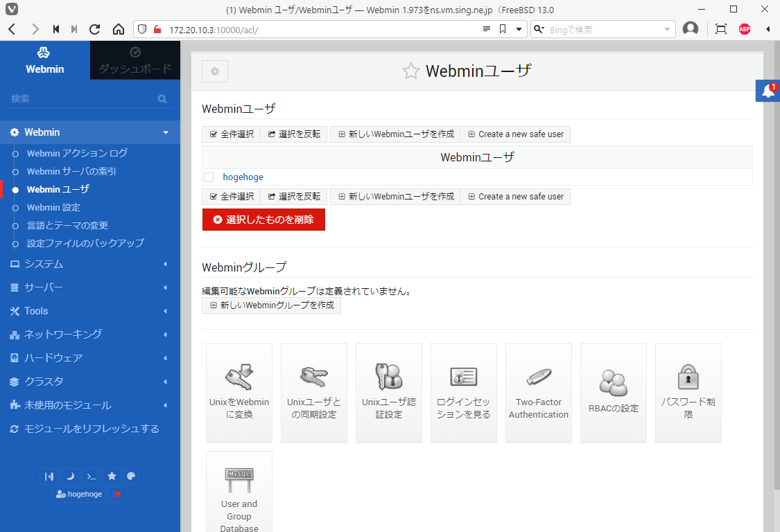
Task: Expand the 未使用のモジュール category
Action: tap(90, 405)
